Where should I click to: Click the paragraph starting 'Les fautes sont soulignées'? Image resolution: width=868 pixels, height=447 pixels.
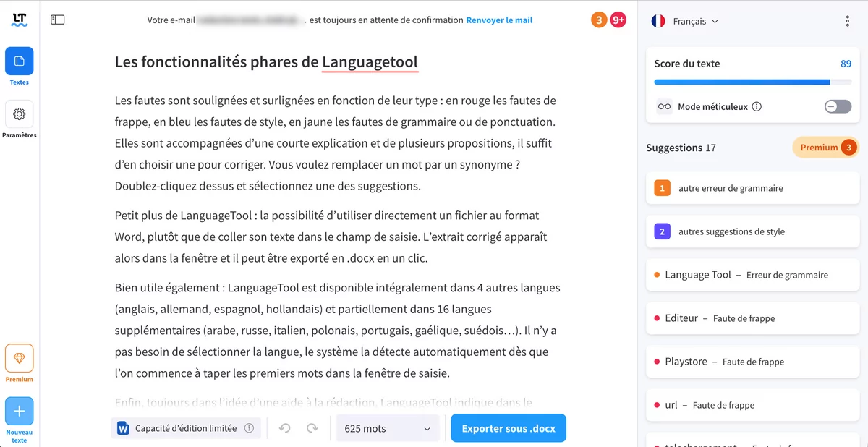tap(336, 143)
